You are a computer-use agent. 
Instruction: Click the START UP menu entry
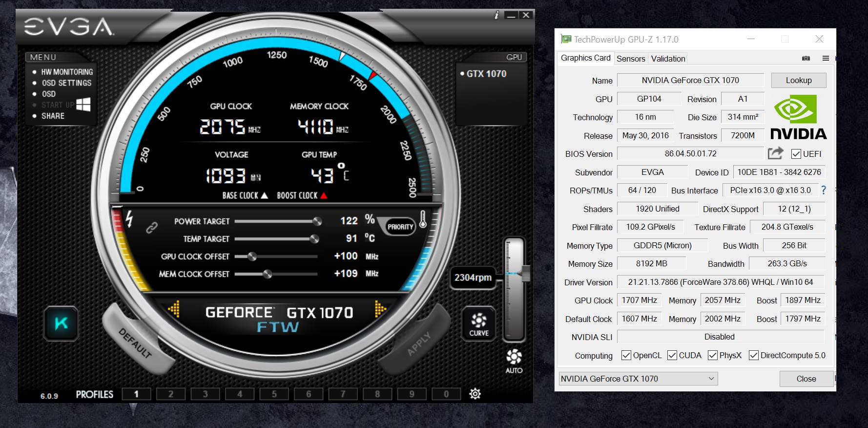[x=58, y=105]
